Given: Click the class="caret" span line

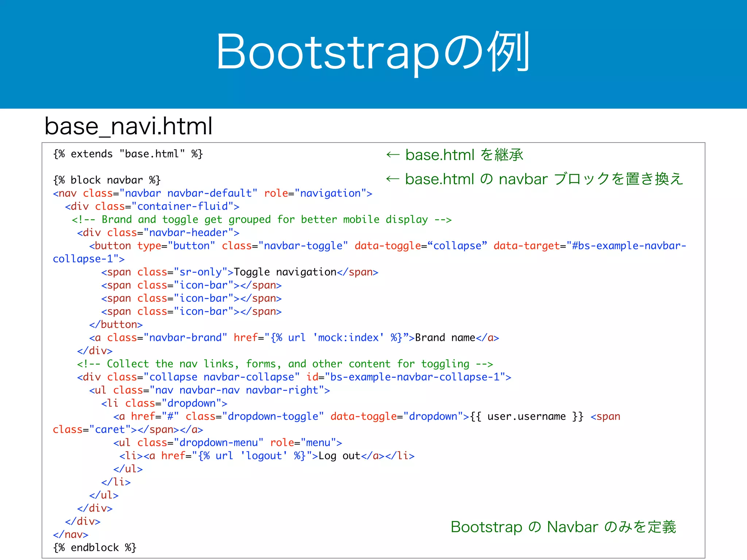Looking at the screenshot, I should [x=128, y=429].
